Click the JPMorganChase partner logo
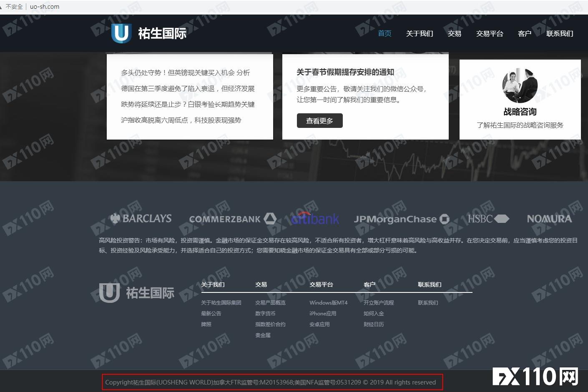The height and width of the screenshot is (392, 588). pos(401,218)
